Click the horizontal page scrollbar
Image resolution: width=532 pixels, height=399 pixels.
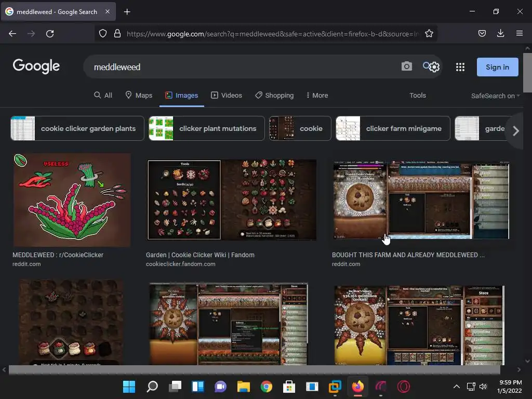254,370
